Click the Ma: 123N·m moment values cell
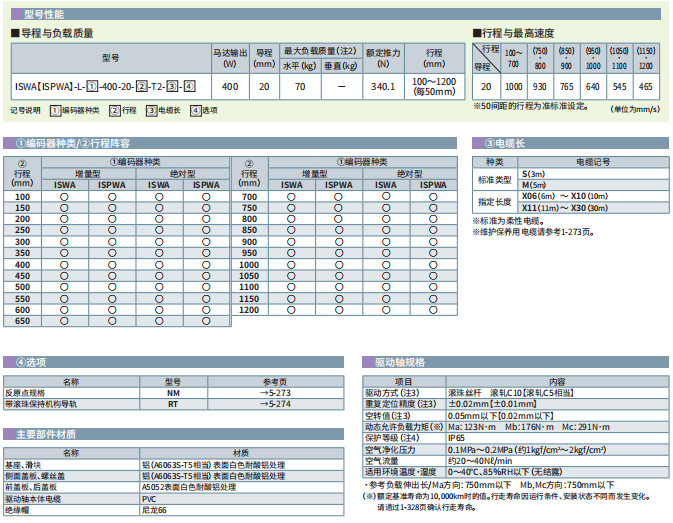 tap(557, 427)
